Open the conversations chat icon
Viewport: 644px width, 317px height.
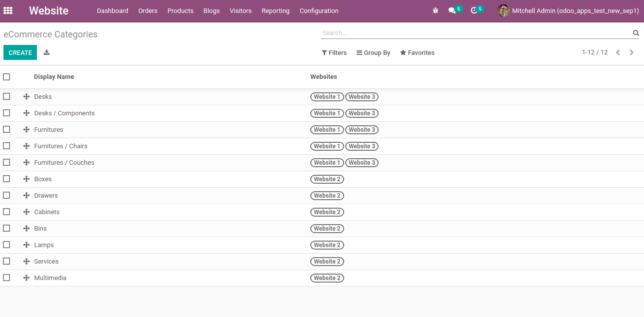[452, 10]
